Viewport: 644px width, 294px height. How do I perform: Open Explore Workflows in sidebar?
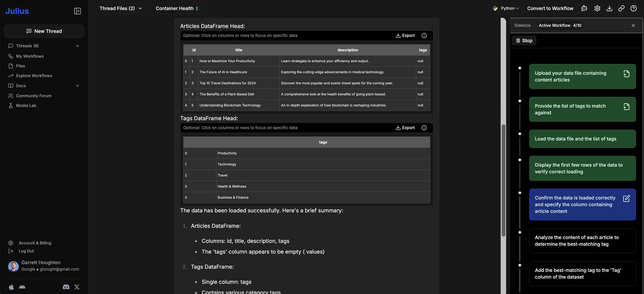(x=34, y=76)
